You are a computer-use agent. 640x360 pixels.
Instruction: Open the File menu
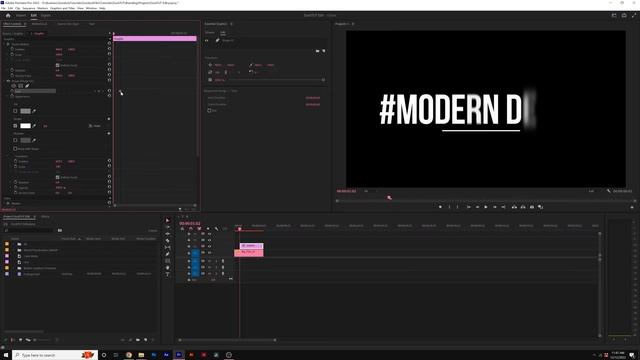click(x=3, y=8)
